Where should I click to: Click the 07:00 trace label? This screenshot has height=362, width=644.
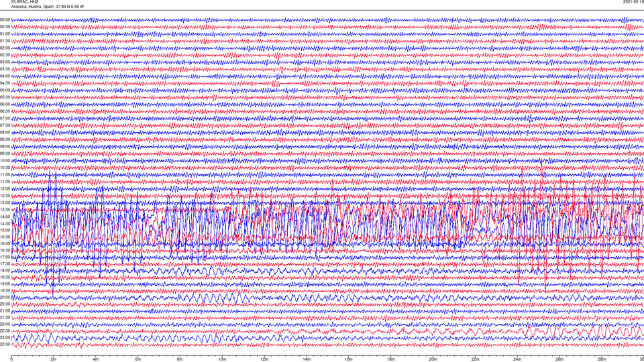coord(5,118)
